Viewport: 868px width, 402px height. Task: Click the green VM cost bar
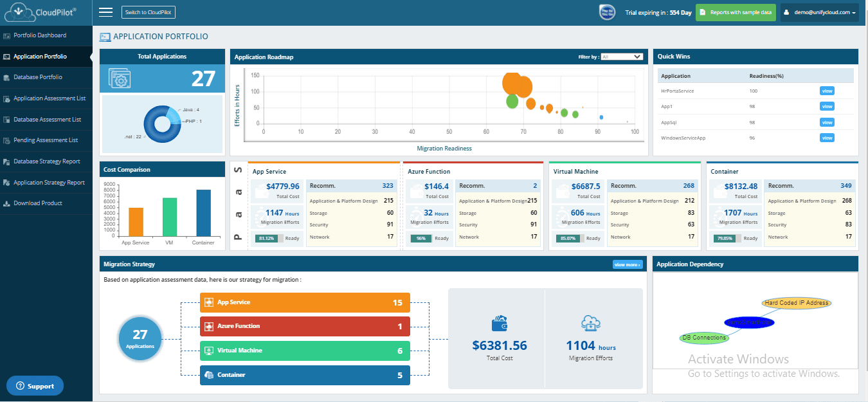[170, 217]
